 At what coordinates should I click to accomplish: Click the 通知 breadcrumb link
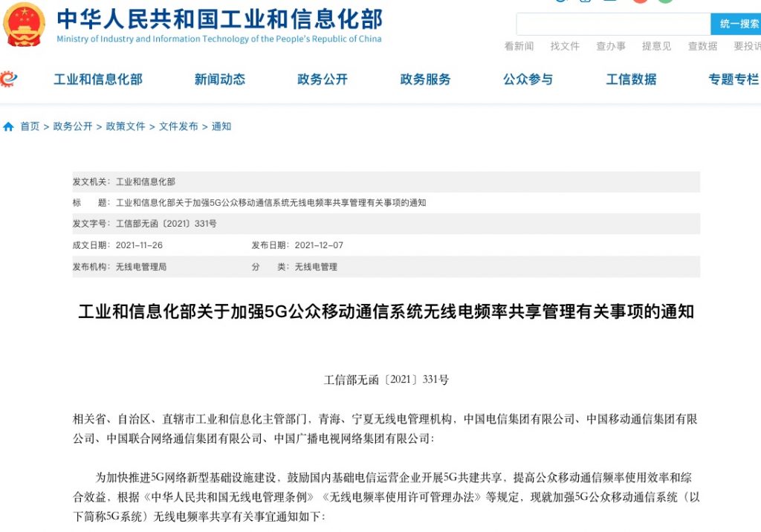[x=221, y=127]
